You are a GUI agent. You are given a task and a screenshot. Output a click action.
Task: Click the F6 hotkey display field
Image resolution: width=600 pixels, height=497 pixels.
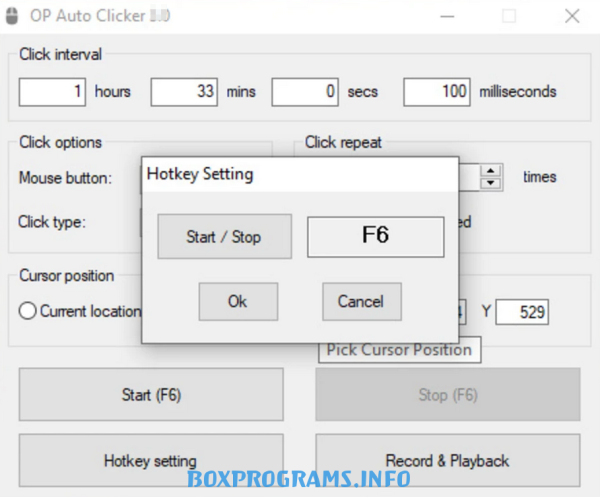click(x=375, y=237)
